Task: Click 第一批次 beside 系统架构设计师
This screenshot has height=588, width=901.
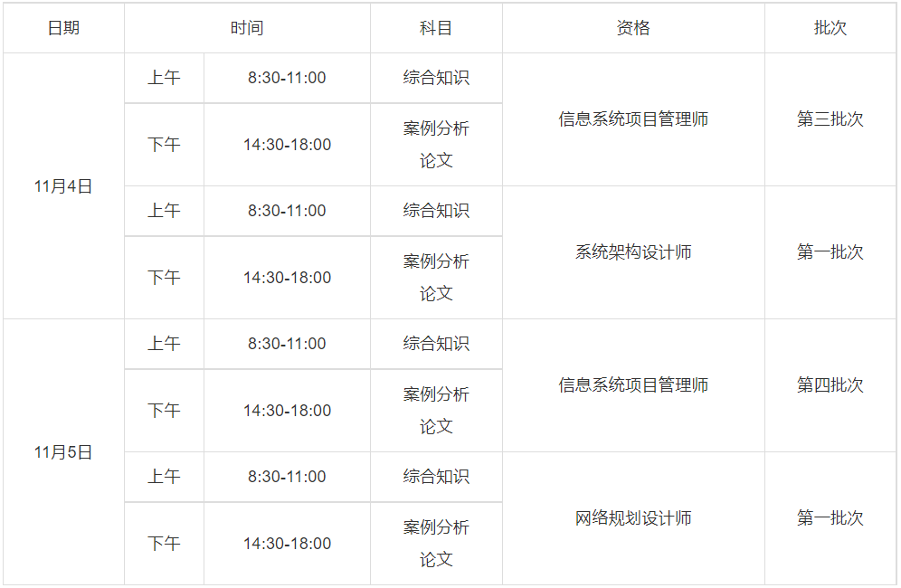Action: [830, 252]
